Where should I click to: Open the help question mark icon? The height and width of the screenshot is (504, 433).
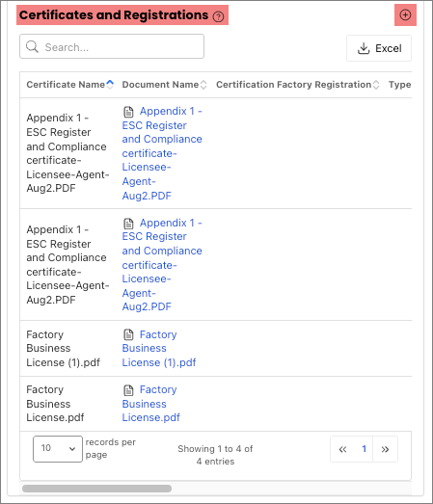[x=219, y=16]
